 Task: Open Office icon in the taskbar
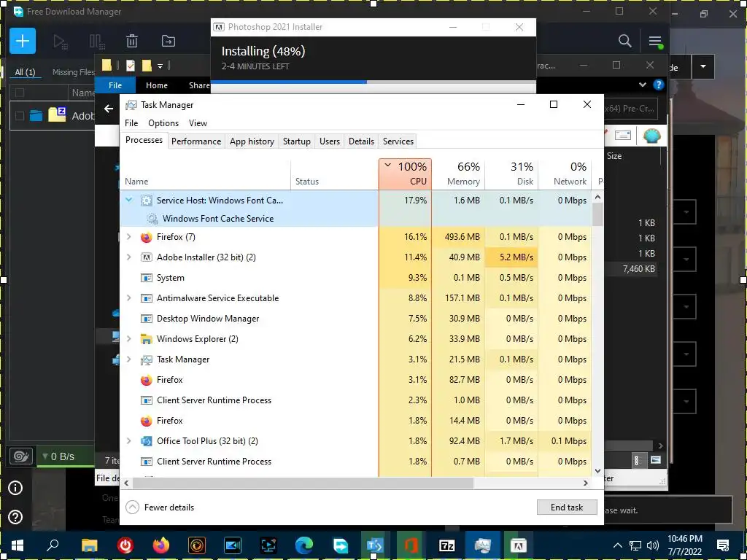(x=411, y=545)
